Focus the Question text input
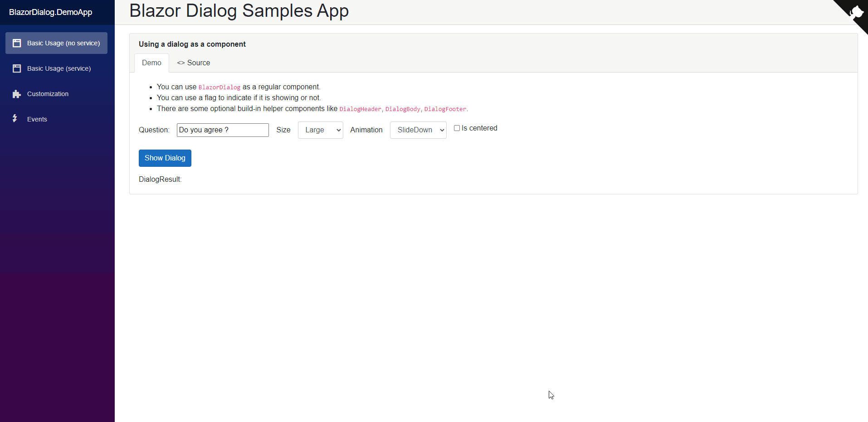Image resolution: width=868 pixels, height=422 pixels. [223, 130]
